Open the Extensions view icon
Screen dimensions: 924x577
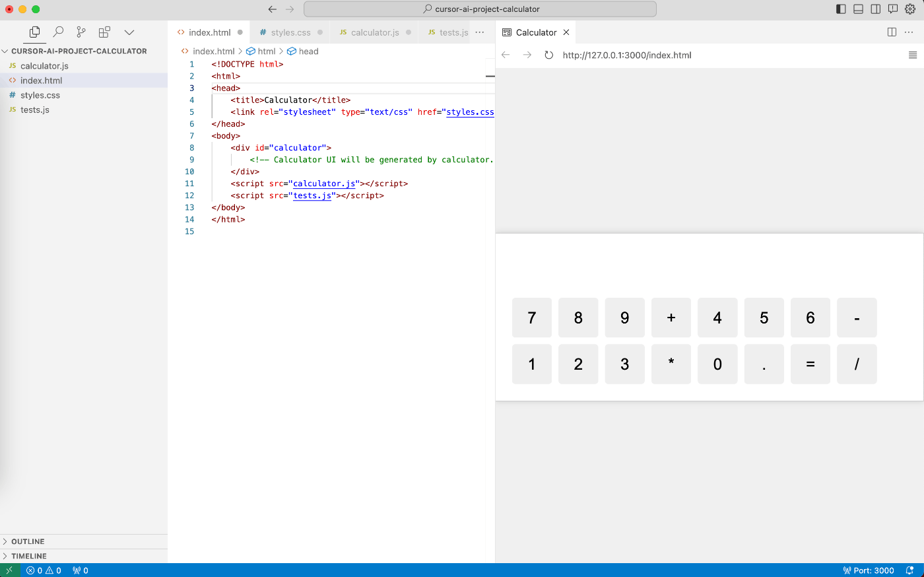(x=104, y=32)
